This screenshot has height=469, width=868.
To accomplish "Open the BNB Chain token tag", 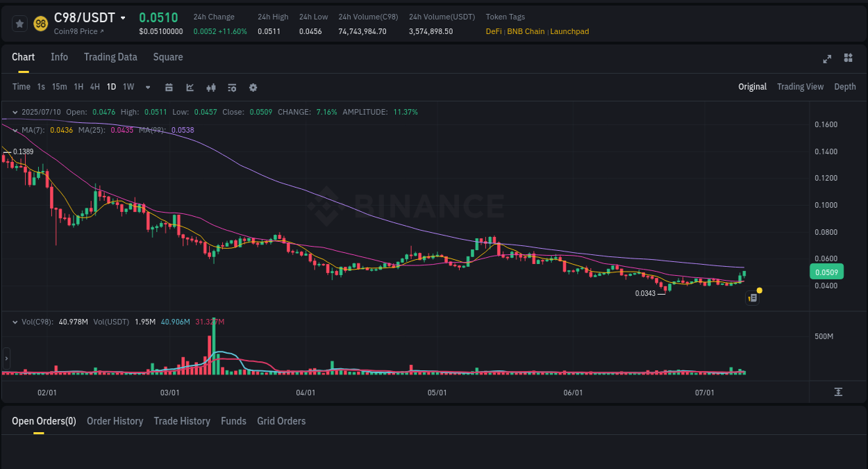I will tap(525, 31).
